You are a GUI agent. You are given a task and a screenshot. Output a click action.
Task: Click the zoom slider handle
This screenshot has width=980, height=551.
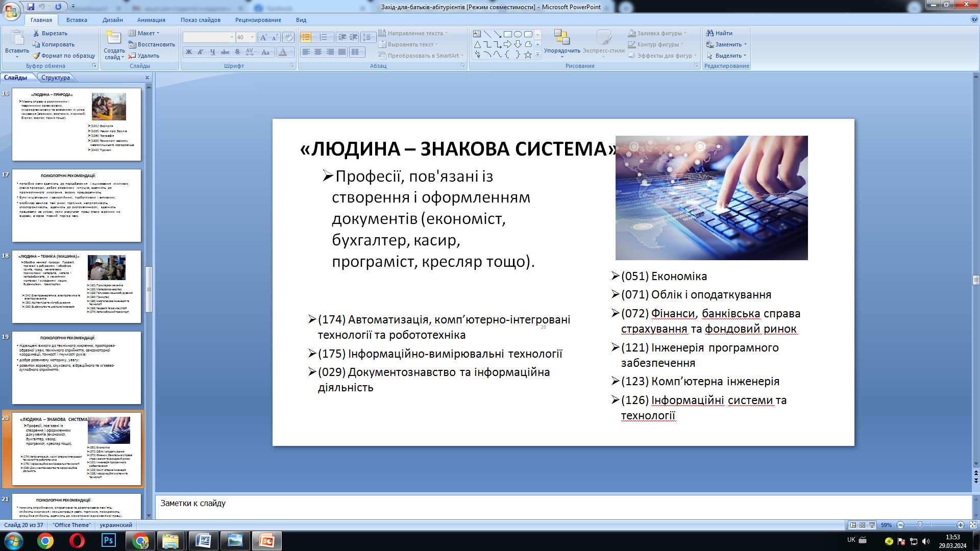(x=920, y=525)
